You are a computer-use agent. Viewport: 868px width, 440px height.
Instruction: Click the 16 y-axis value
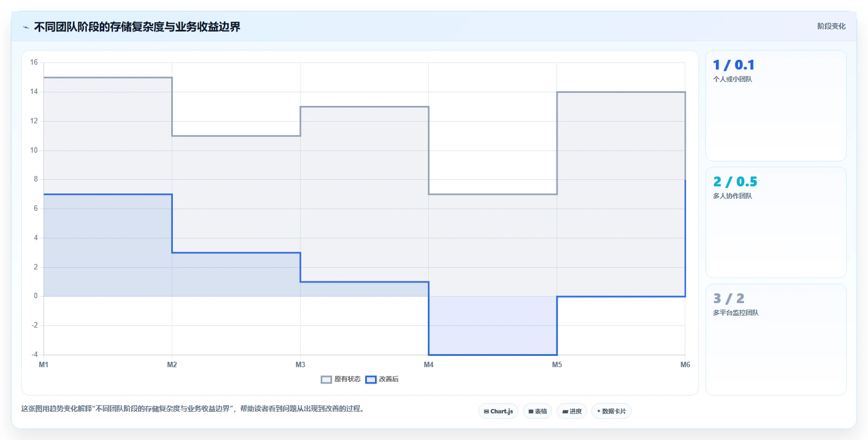click(x=34, y=62)
